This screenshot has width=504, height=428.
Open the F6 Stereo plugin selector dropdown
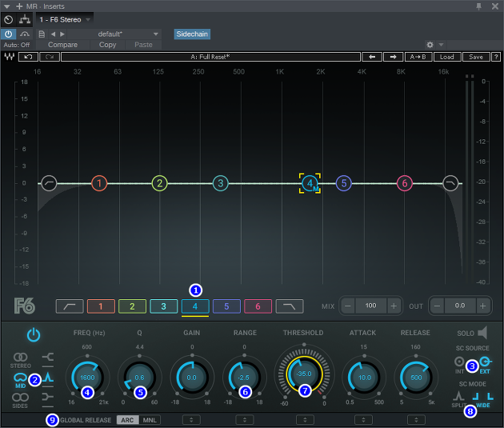(65, 20)
